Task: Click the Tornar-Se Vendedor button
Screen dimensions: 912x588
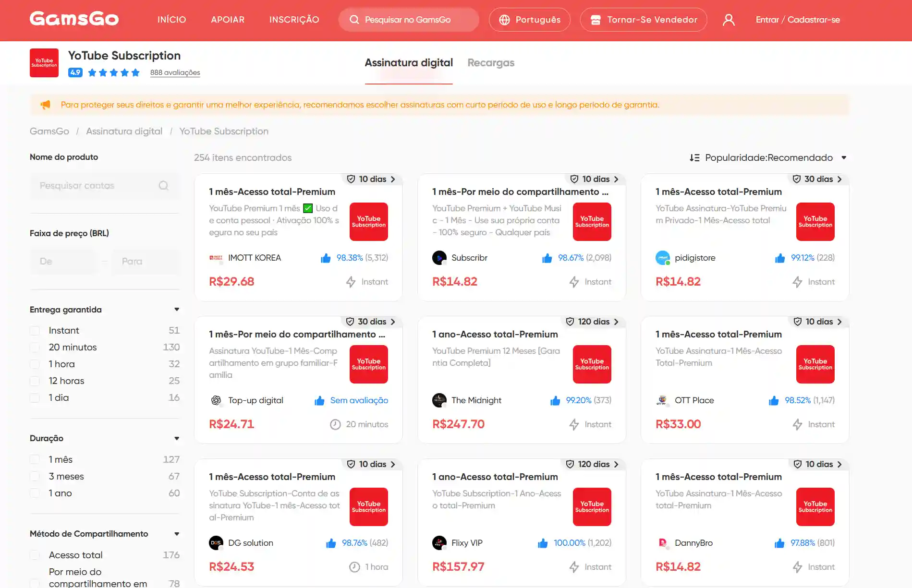Action: tap(643, 20)
